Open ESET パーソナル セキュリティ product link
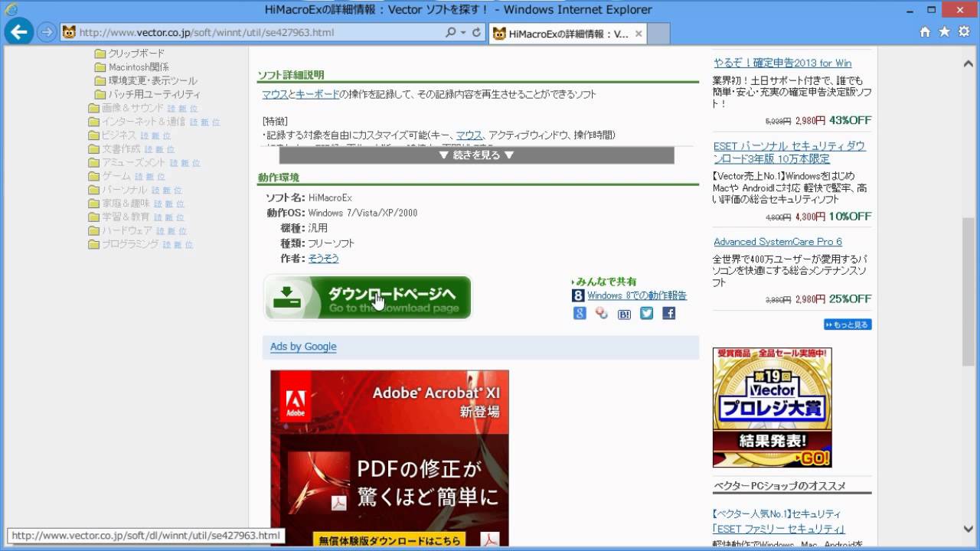Image resolution: width=980 pixels, height=551 pixels. 789,152
